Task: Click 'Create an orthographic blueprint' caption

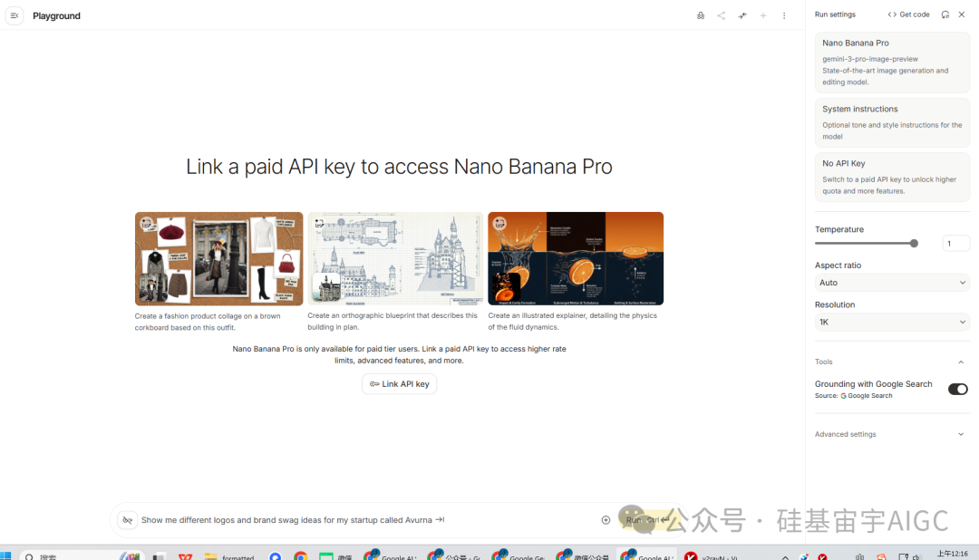Action: pos(393,322)
